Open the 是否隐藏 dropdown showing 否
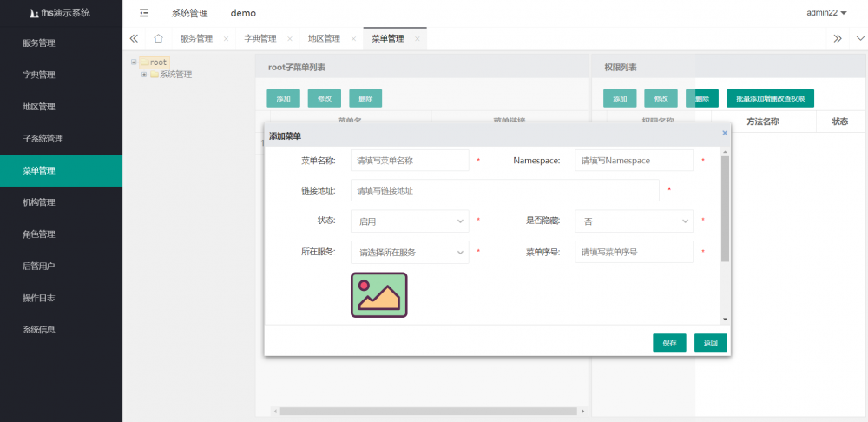Image resolution: width=868 pixels, height=422 pixels. 634,221
